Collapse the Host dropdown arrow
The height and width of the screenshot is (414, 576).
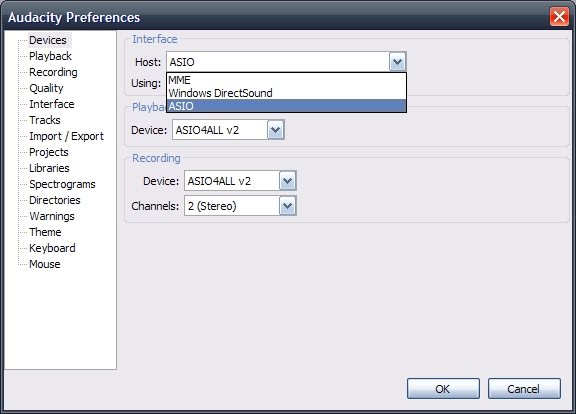click(397, 62)
